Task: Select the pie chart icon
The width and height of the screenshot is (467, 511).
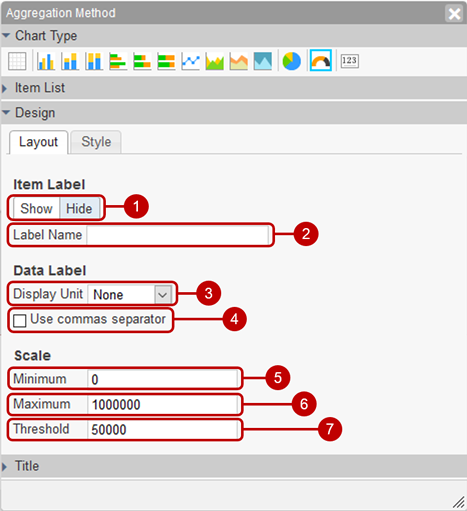Action: pyautogui.click(x=292, y=61)
